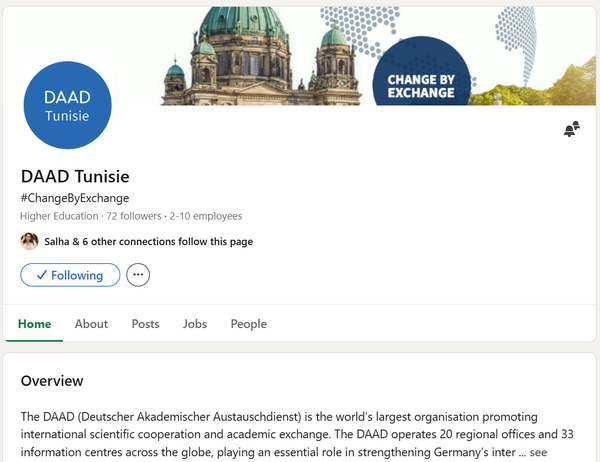Open the DAAD Tunisie round logo
This screenshot has width=600, height=462.
click(67, 105)
